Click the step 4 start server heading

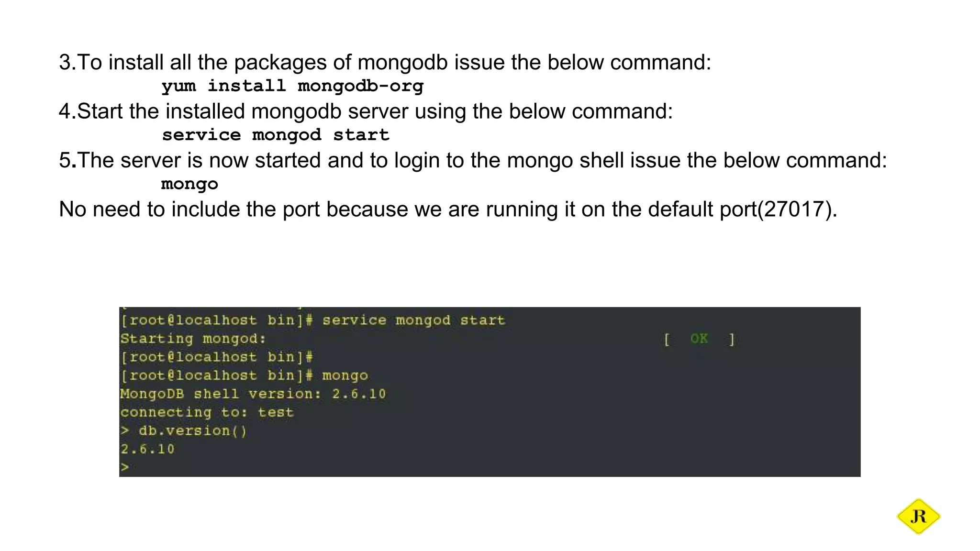coord(366,111)
